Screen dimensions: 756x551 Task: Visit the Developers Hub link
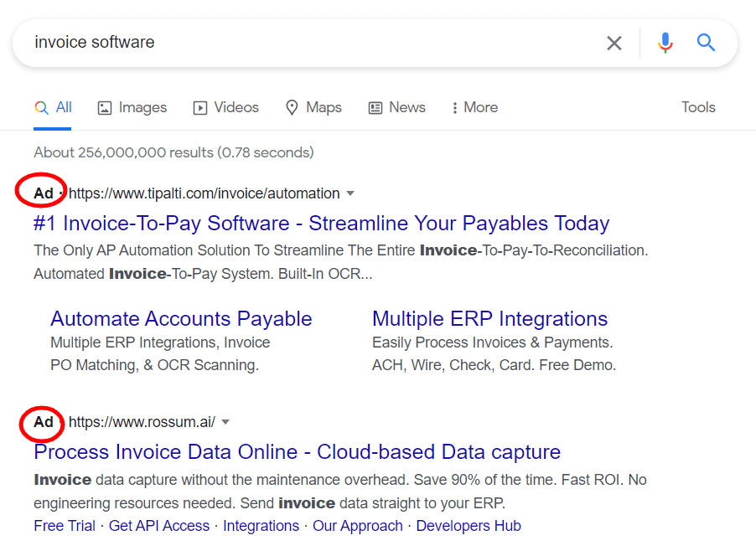tap(468, 526)
